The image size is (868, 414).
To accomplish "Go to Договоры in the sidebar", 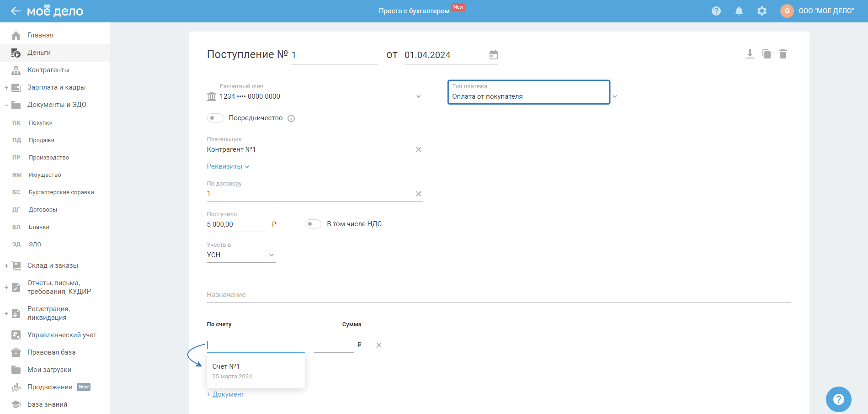I will point(43,210).
